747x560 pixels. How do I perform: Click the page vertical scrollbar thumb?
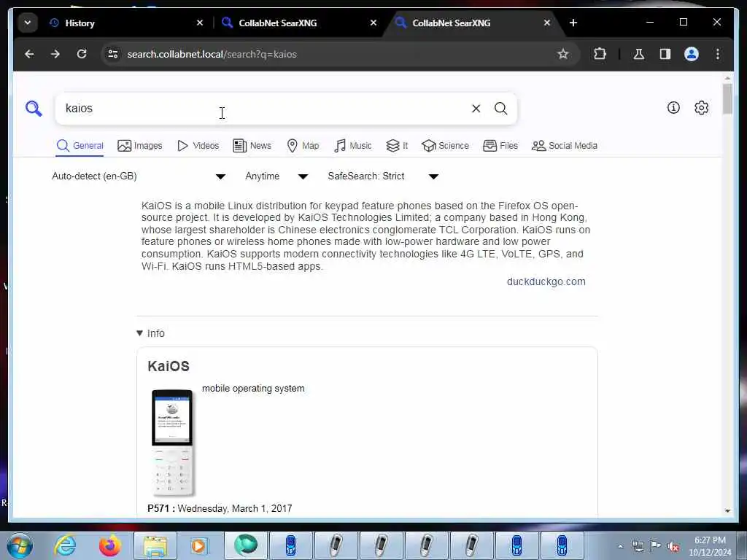pyautogui.click(x=727, y=98)
